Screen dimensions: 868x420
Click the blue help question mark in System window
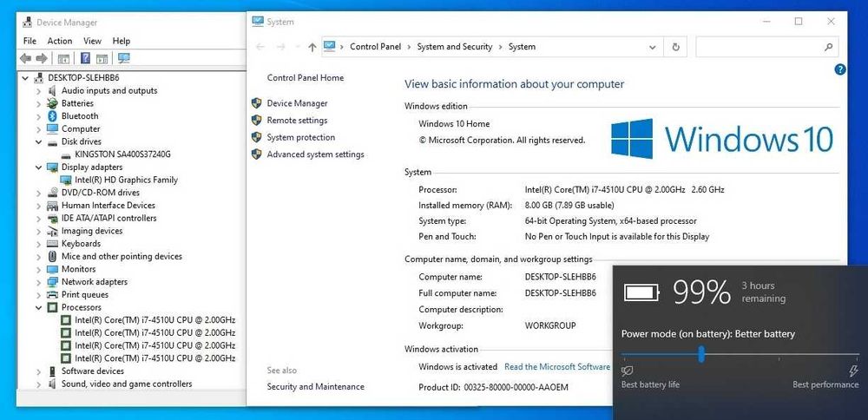pos(839,69)
